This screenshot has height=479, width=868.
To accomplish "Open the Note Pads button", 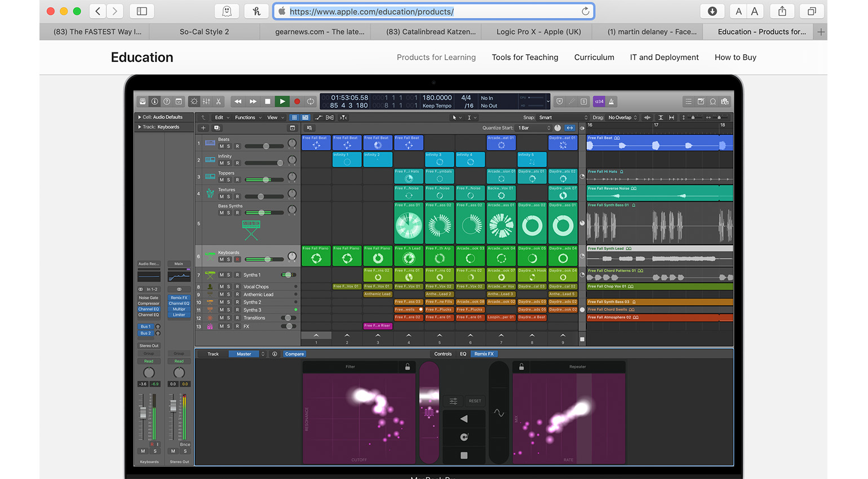I will click(701, 101).
